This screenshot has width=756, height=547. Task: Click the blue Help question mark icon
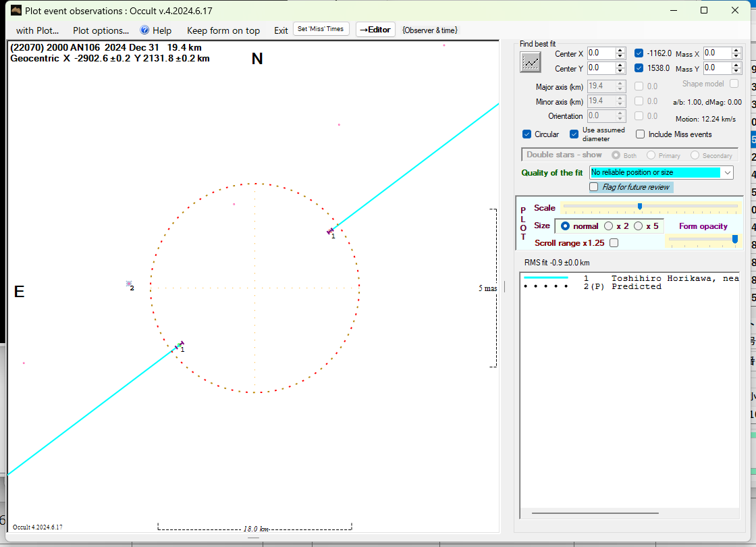click(x=144, y=30)
